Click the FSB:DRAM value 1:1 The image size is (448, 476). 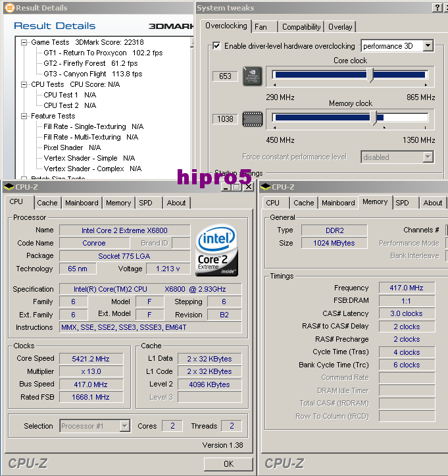coord(407,301)
